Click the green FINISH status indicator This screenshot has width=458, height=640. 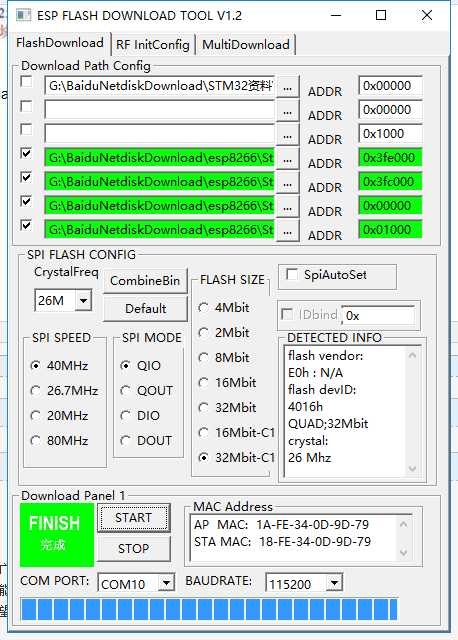click(x=57, y=534)
